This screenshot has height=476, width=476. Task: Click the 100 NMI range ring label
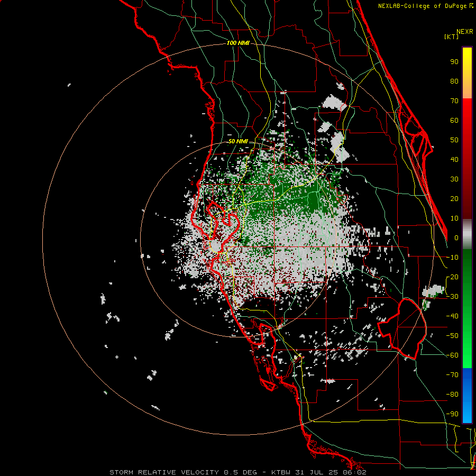pos(238,43)
